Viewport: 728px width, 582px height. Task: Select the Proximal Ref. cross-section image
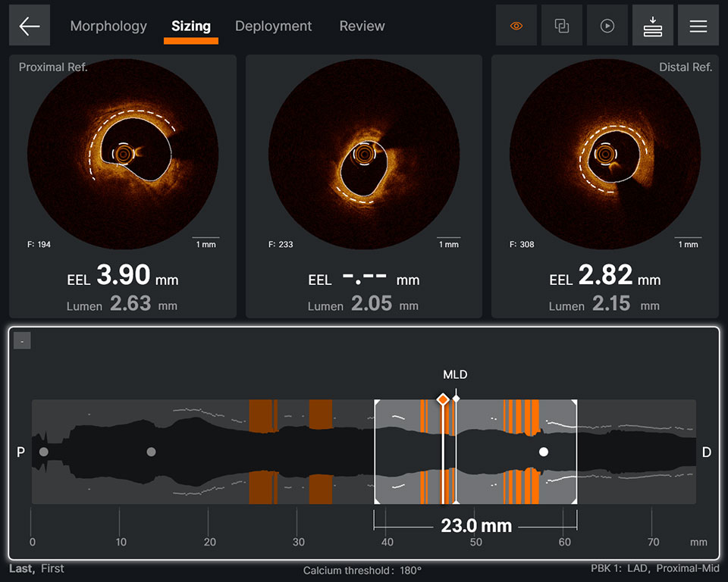pyautogui.click(x=123, y=152)
